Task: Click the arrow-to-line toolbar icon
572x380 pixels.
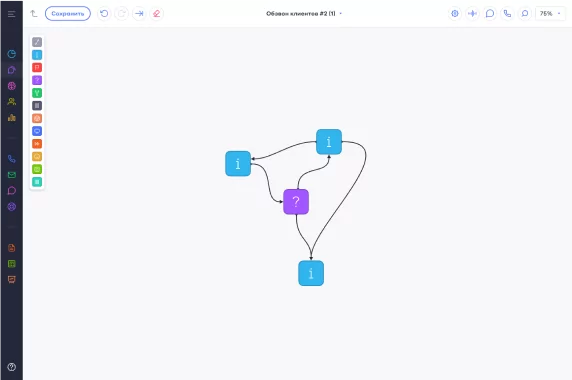Action: pos(139,13)
